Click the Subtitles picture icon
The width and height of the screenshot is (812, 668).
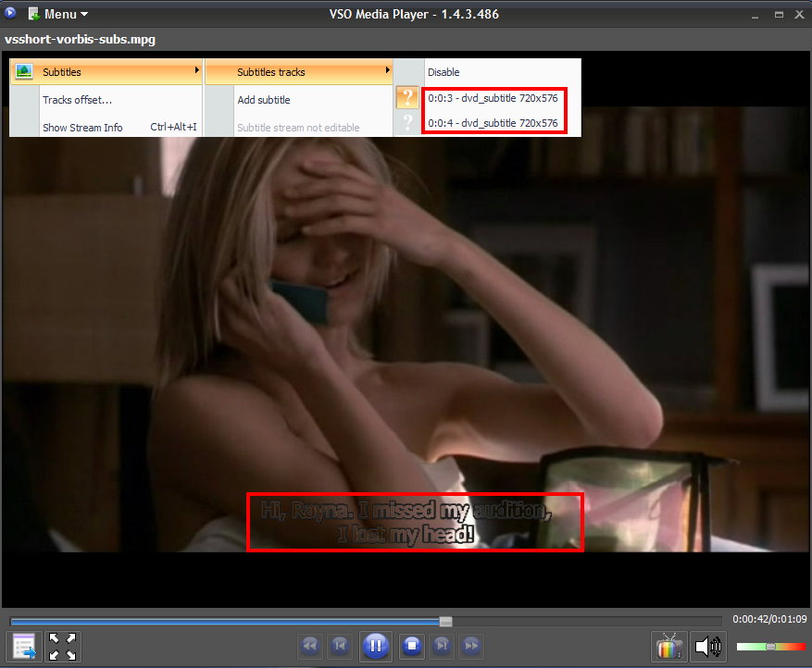(24, 71)
